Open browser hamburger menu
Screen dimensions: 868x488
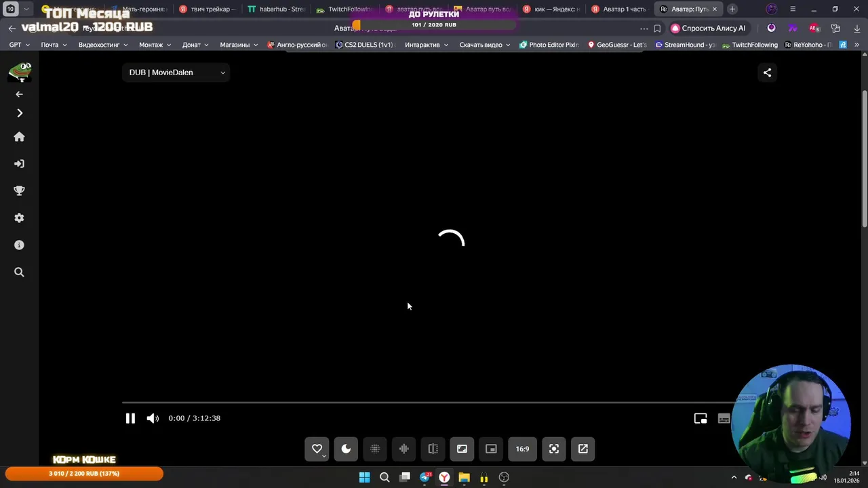[x=793, y=9]
